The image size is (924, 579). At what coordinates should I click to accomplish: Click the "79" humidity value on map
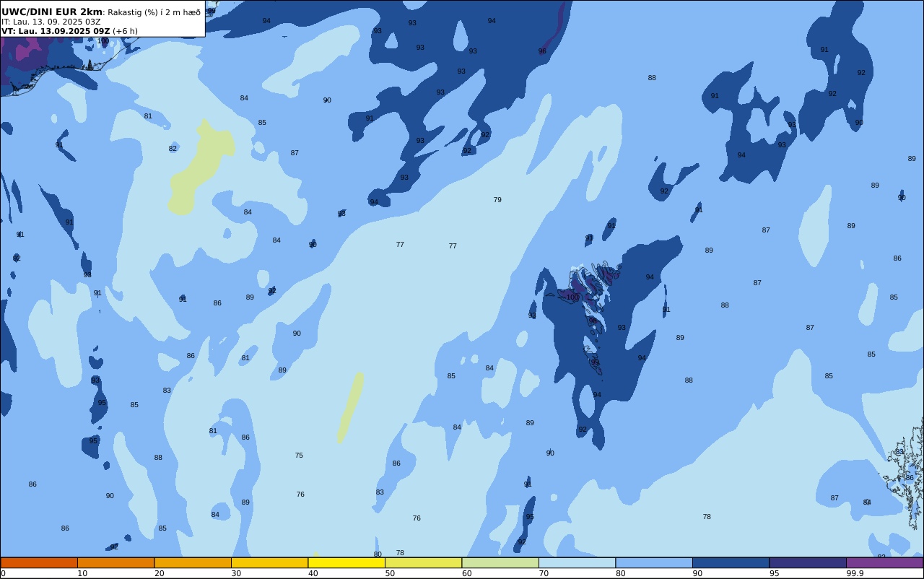pos(497,200)
